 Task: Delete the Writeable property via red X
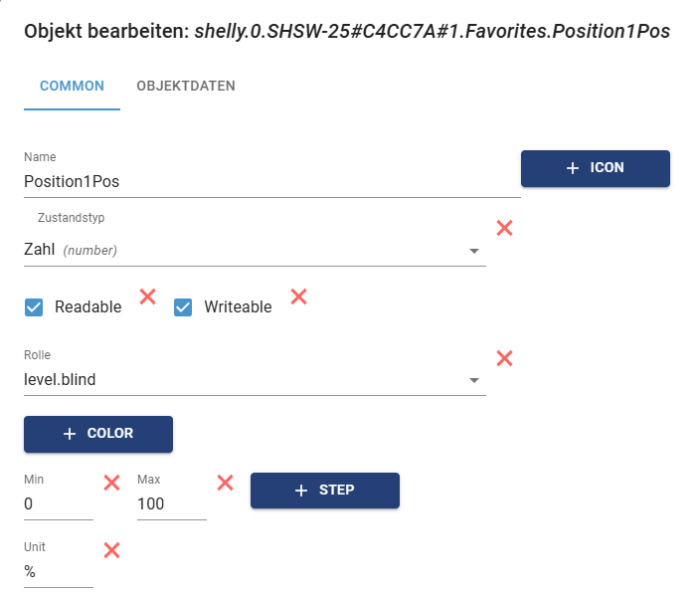point(298,296)
